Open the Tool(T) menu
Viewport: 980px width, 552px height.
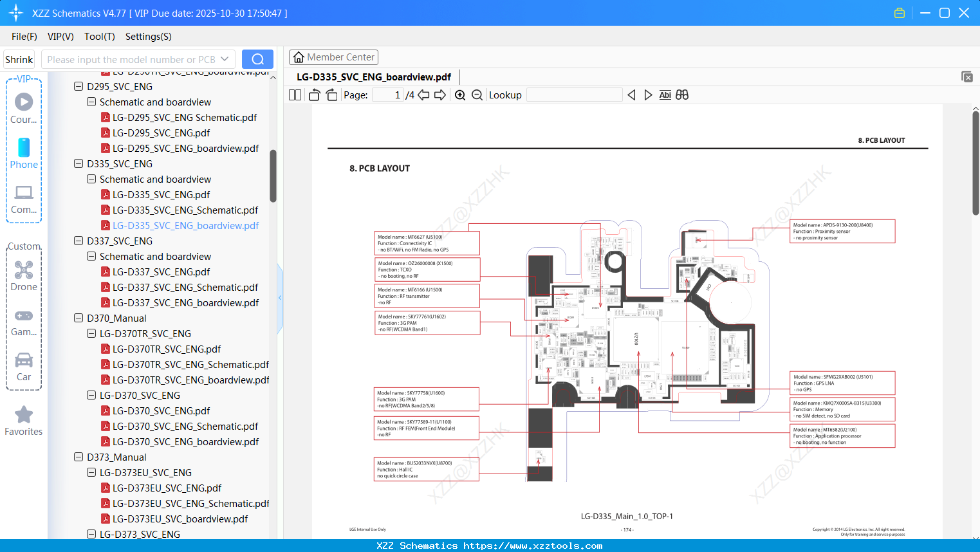99,37
